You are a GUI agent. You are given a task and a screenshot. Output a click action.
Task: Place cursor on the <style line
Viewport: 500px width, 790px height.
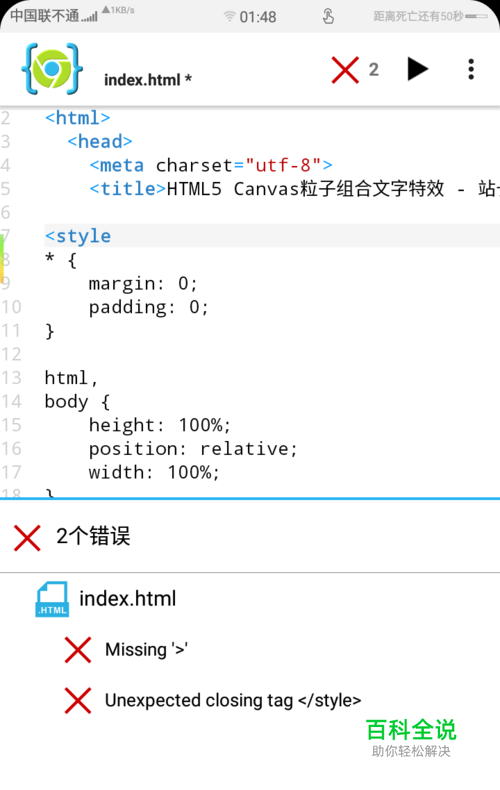tap(272, 236)
